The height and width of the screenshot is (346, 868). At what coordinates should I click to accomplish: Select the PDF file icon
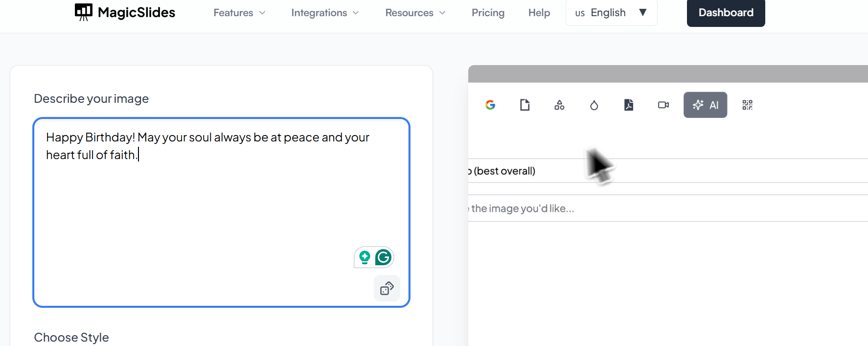pos(629,105)
